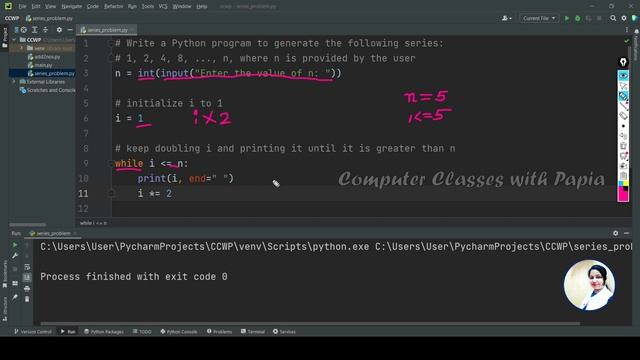
Task: Click series_problem.py breadcrumb in navigation bar
Action: pos(49,18)
